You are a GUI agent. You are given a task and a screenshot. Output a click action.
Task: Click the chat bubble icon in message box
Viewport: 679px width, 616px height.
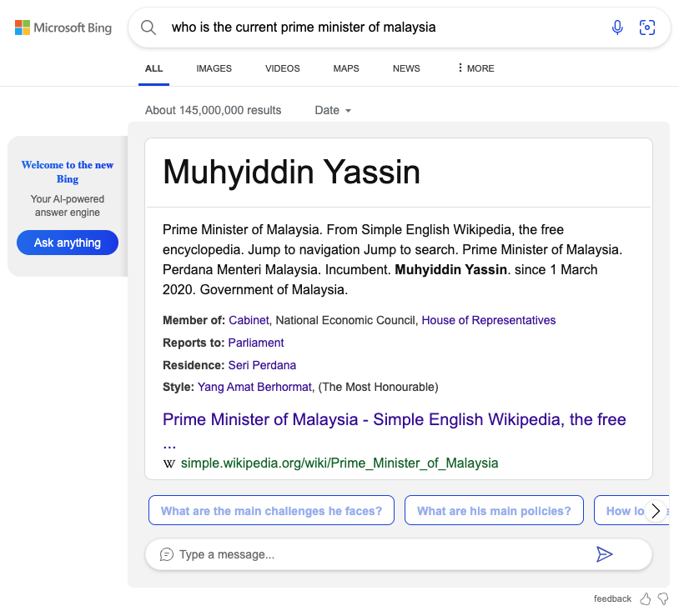click(167, 554)
